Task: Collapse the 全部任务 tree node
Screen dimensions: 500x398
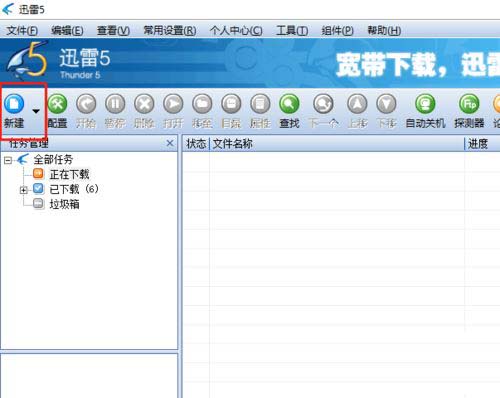Action: (x=8, y=161)
